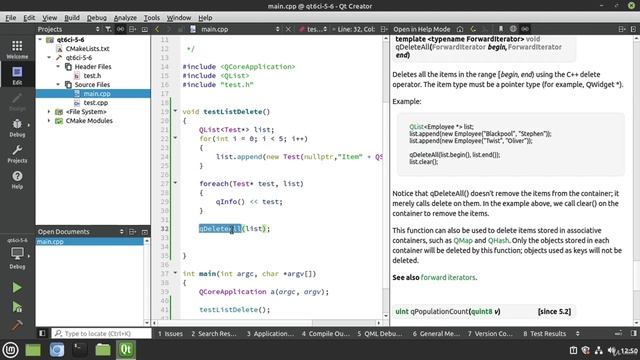Screen dimensions: 640x360
Task: Follow the QHash link in help text
Action: (x=498, y=240)
